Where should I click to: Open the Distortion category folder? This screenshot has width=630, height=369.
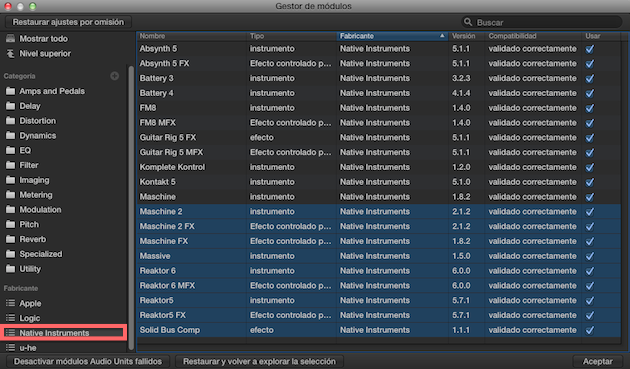[x=10, y=121]
